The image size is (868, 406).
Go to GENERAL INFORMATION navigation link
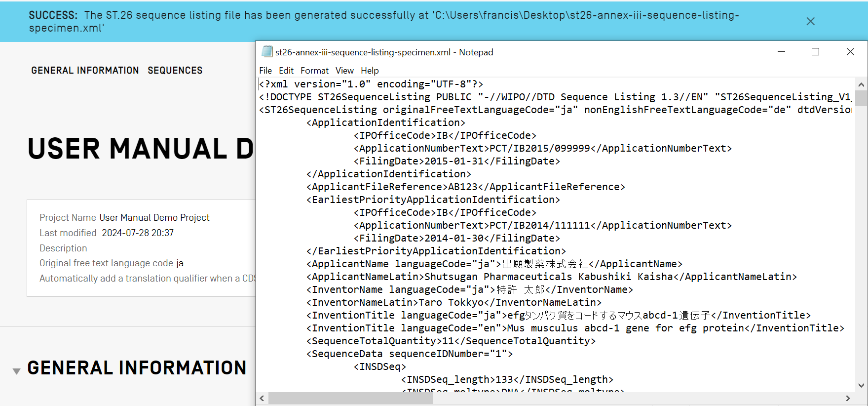click(85, 71)
